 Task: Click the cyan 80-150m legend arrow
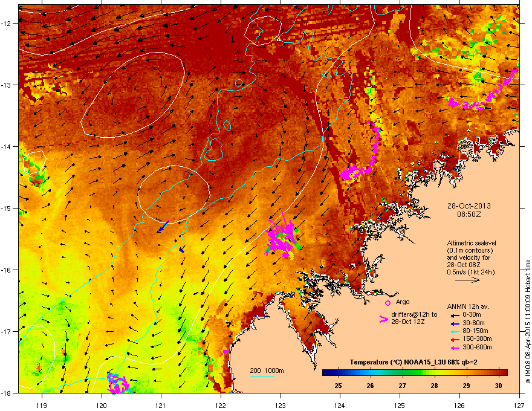click(x=454, y=331)
